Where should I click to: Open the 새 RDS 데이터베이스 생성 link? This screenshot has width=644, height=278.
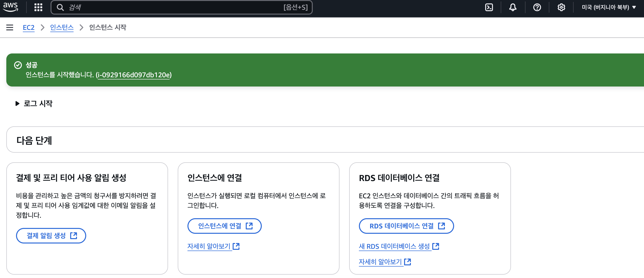point(399,246)
